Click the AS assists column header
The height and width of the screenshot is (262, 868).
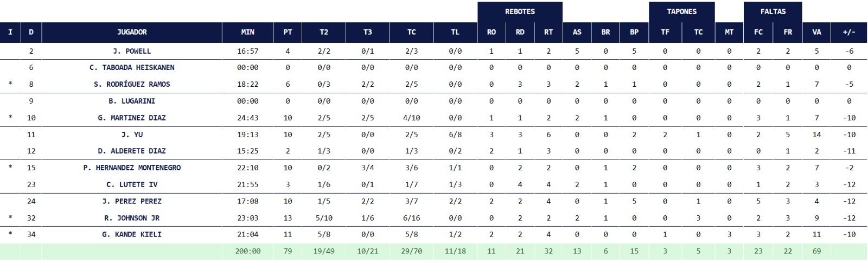[577, 32]
